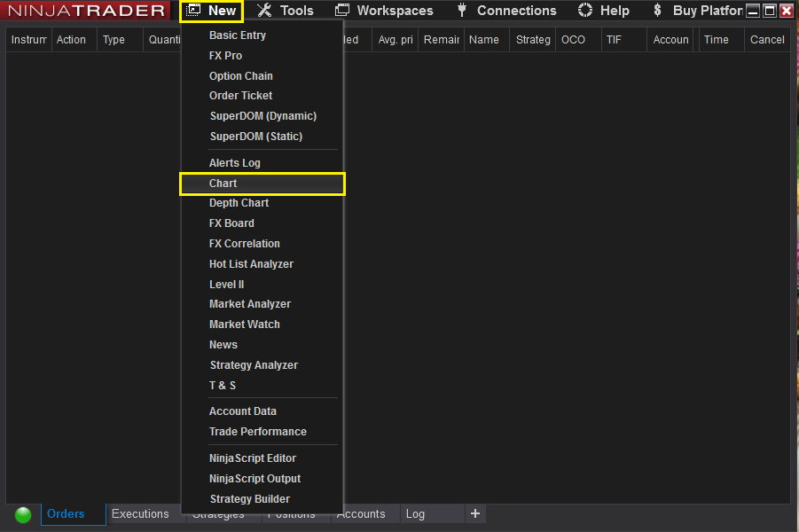Click the plug icon beside Connections

462,11
